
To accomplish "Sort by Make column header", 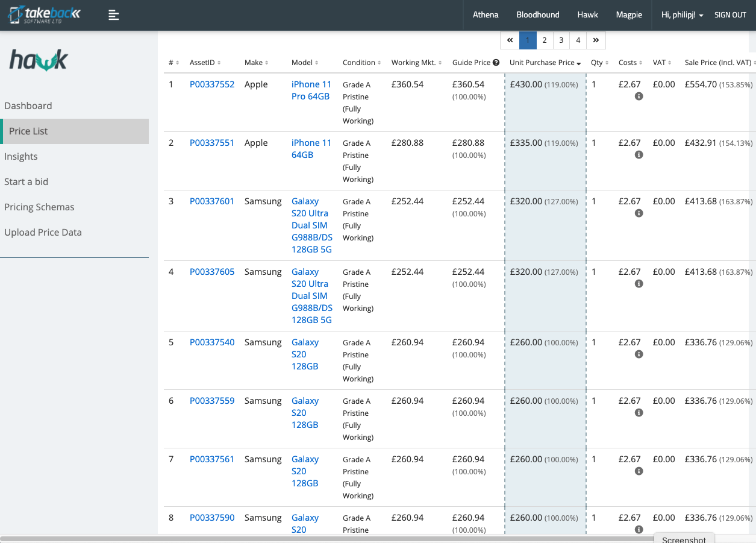I will 257,63.
